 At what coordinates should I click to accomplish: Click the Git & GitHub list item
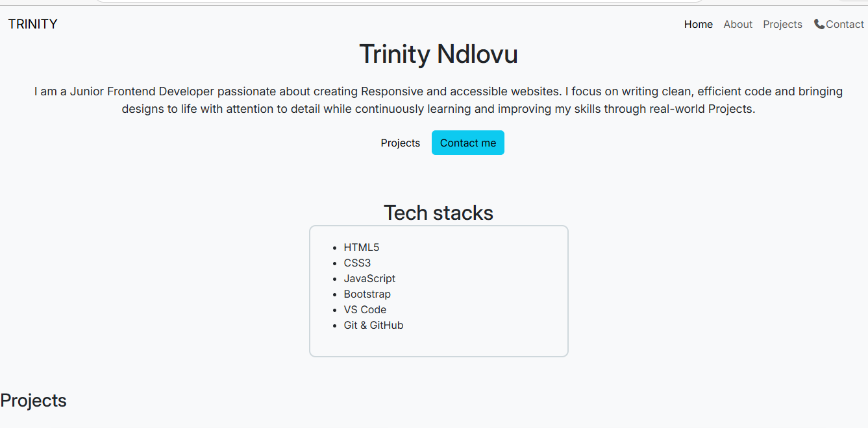pyautogui.click(x=373, y=325)
